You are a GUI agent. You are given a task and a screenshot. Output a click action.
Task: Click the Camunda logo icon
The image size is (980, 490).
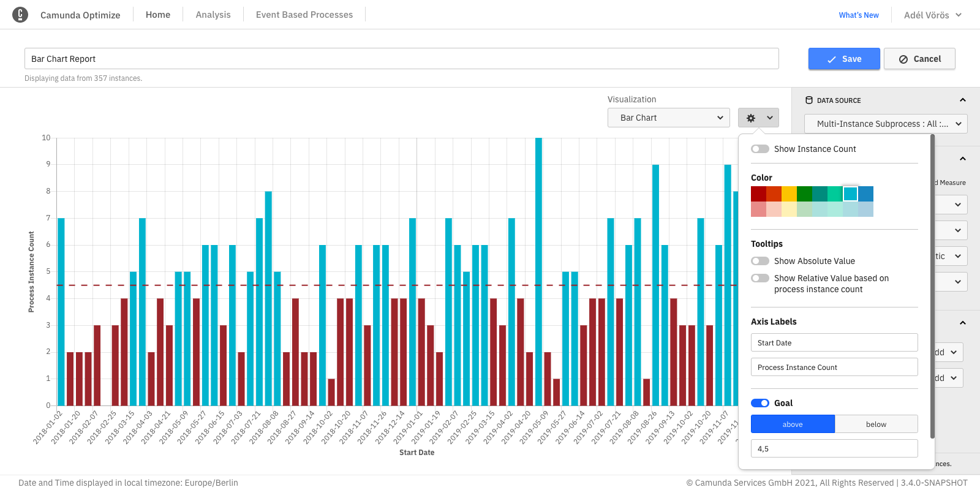pyautogui.click(x=20, y=15)
